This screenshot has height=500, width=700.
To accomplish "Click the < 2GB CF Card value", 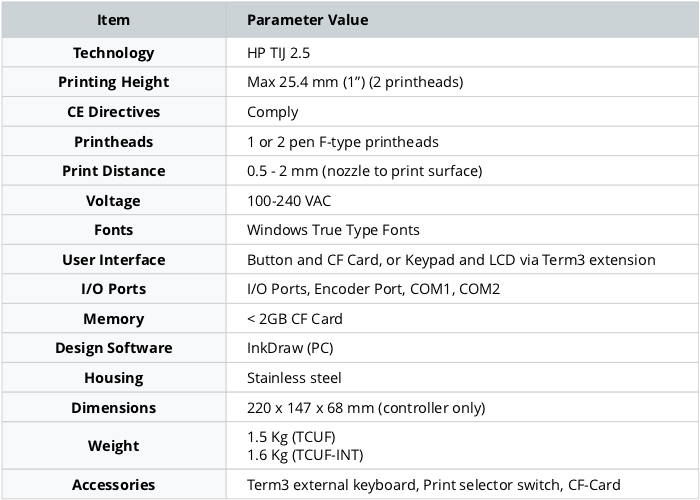I will tap(295, 319).
